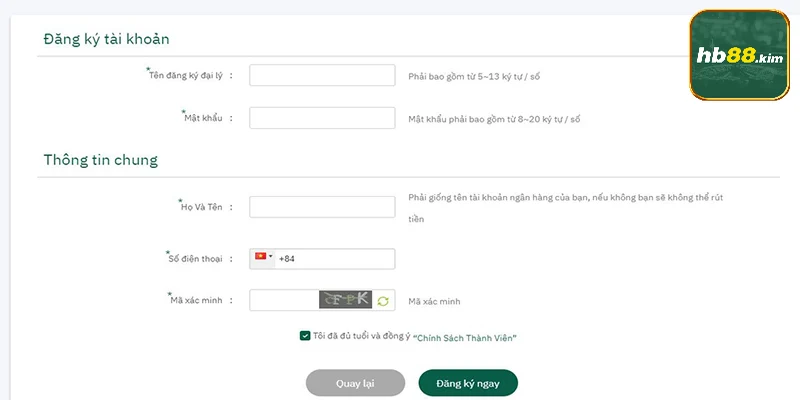Open the Vietnam flag country code dropdown
Screen dimensions: 800x400
[264, 258]
